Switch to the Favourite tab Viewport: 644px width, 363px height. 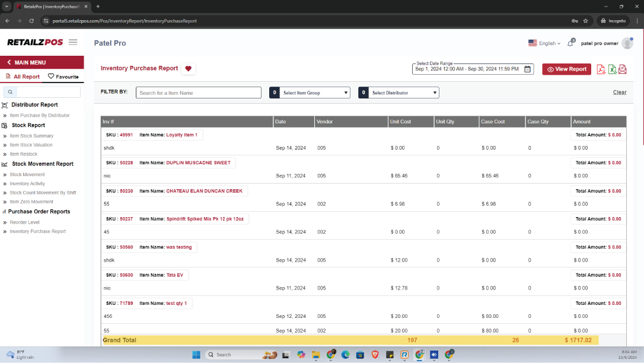[x=63, y=77]
